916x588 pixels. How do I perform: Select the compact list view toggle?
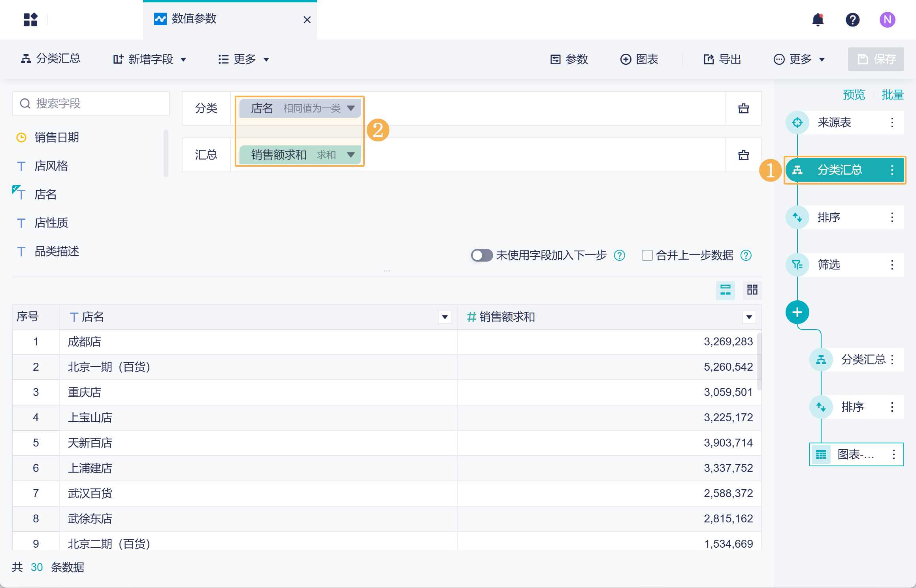[x=725, y=290]
